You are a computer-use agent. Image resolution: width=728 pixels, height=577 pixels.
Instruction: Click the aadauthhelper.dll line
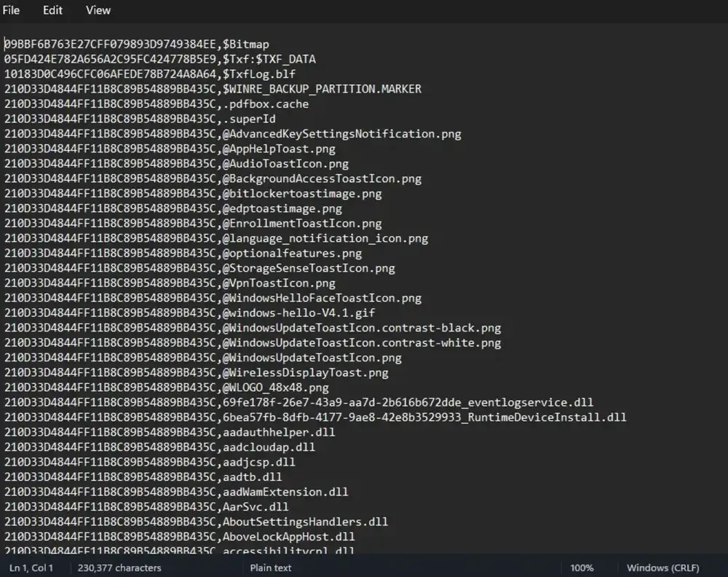click(x=170, y=432)
